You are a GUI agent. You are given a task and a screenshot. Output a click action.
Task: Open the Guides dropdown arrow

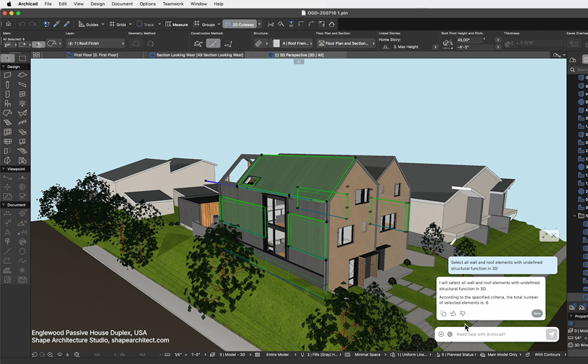pyautogui.click(x=103, y=24)
